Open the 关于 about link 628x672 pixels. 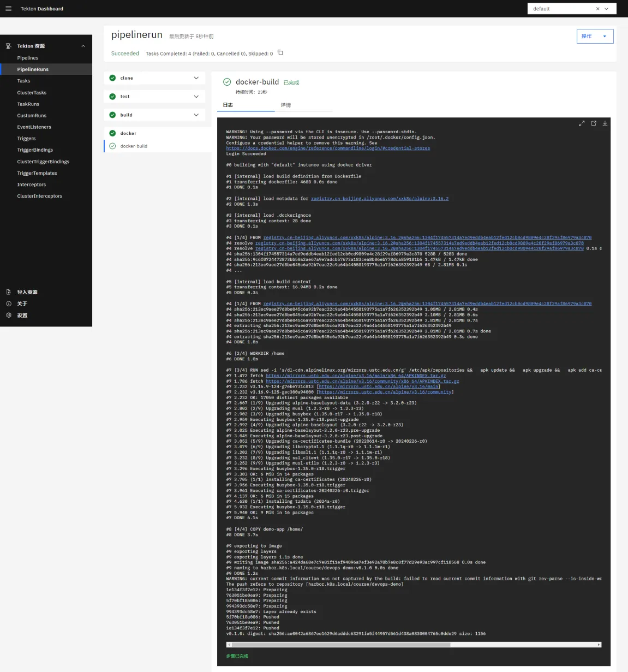click(x=22, y=304)
